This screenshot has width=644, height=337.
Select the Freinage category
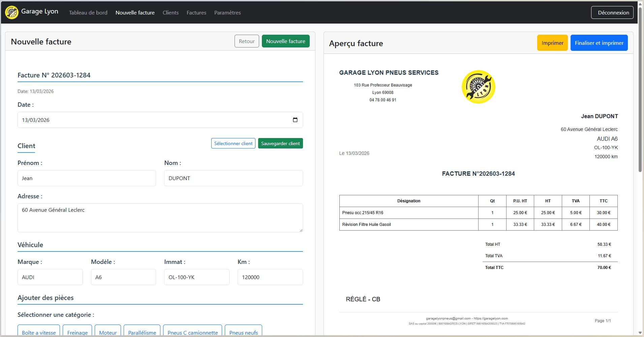[77, 332]
